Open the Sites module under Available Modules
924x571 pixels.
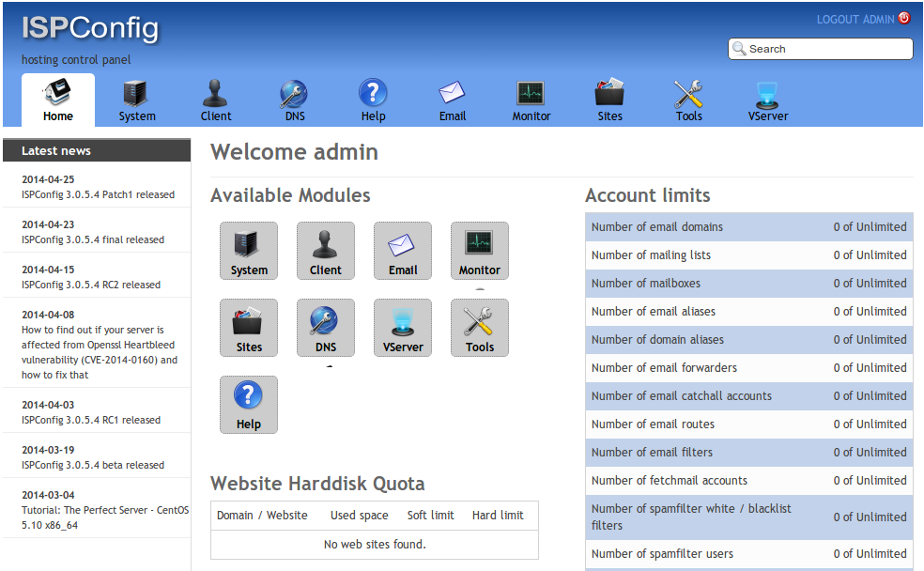[x=249, y=328]
